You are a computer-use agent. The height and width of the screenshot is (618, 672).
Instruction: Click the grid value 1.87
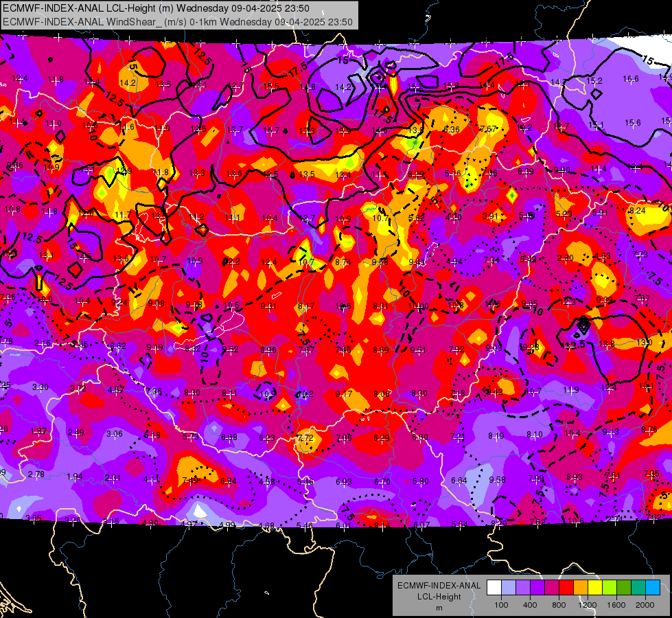[39, 431]
